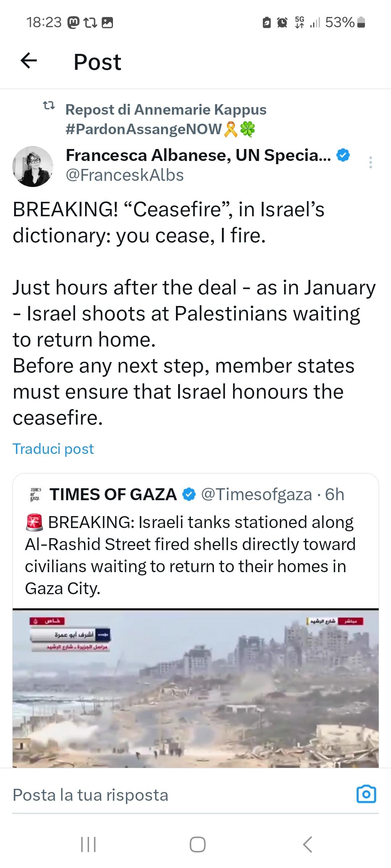Tap the Times of Gaza avatar icon
The image size is (391, 868).
click(x=35, y=494)
